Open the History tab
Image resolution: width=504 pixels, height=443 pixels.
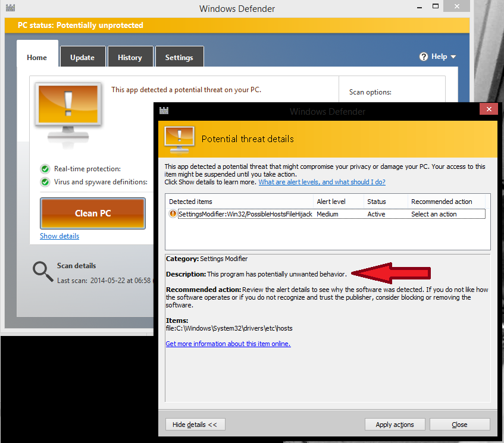coord(130,57)
